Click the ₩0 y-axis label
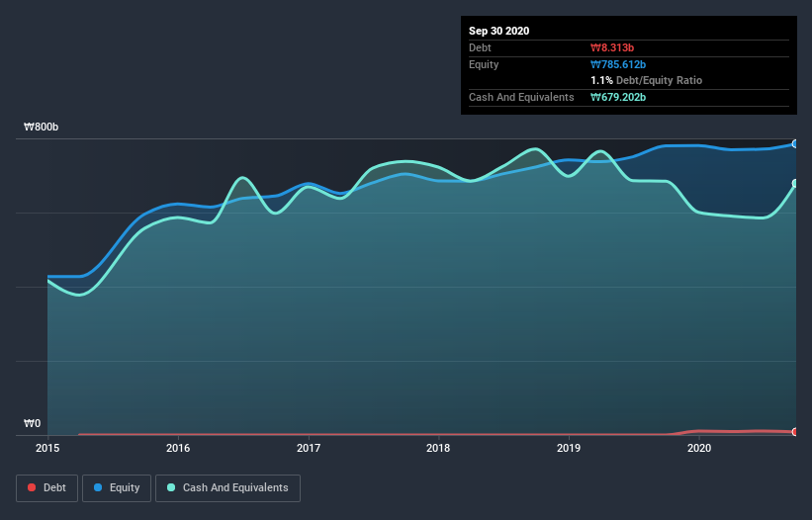812x520 pixels. 32,423
